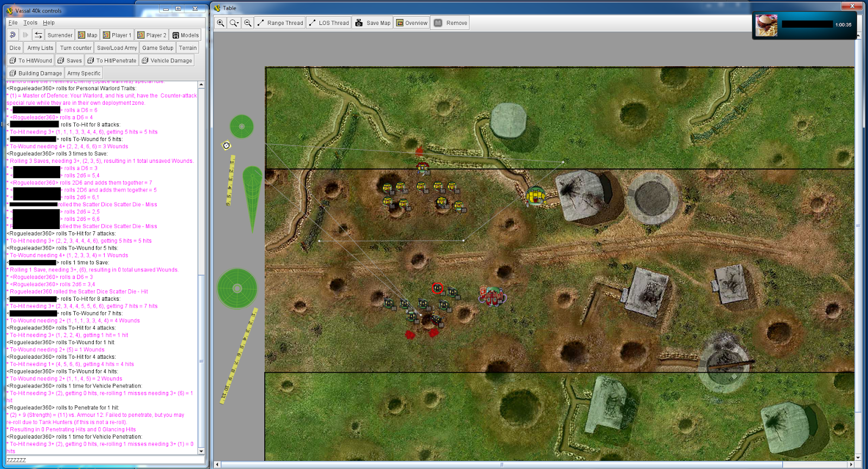Screen dimensions: 868x469
Task: Click the 1:00:35 timer text
Action: point(843,25)
